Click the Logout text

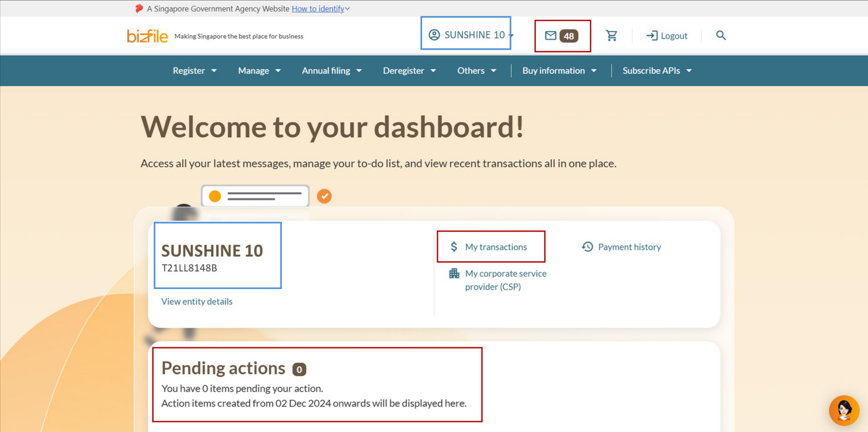tap(674, 35)
